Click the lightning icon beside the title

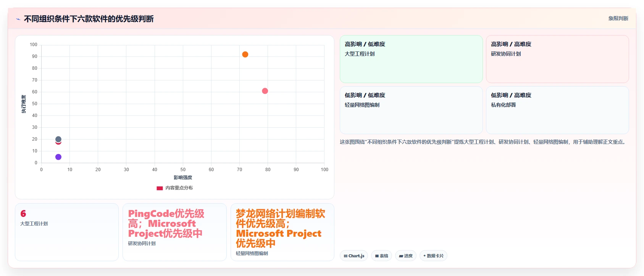(x=18, y=19)
